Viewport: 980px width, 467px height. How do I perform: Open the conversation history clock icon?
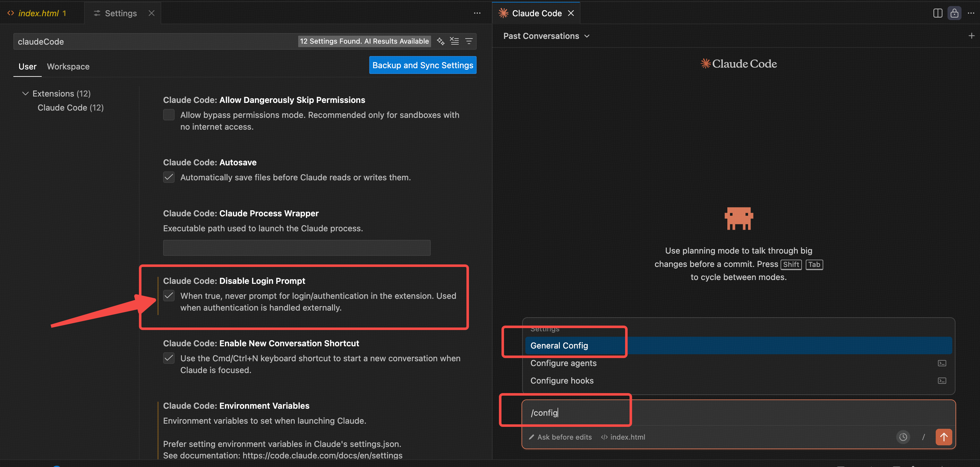[903, 437]
